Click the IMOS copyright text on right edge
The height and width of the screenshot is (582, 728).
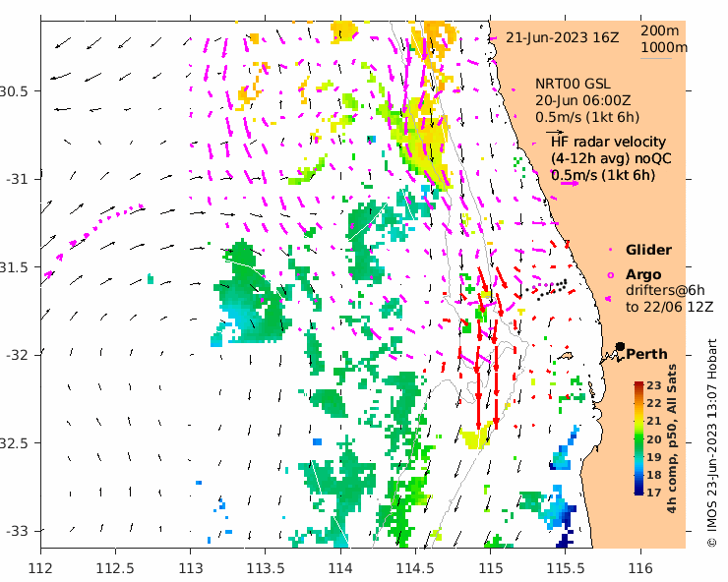(x=711, y=443)
